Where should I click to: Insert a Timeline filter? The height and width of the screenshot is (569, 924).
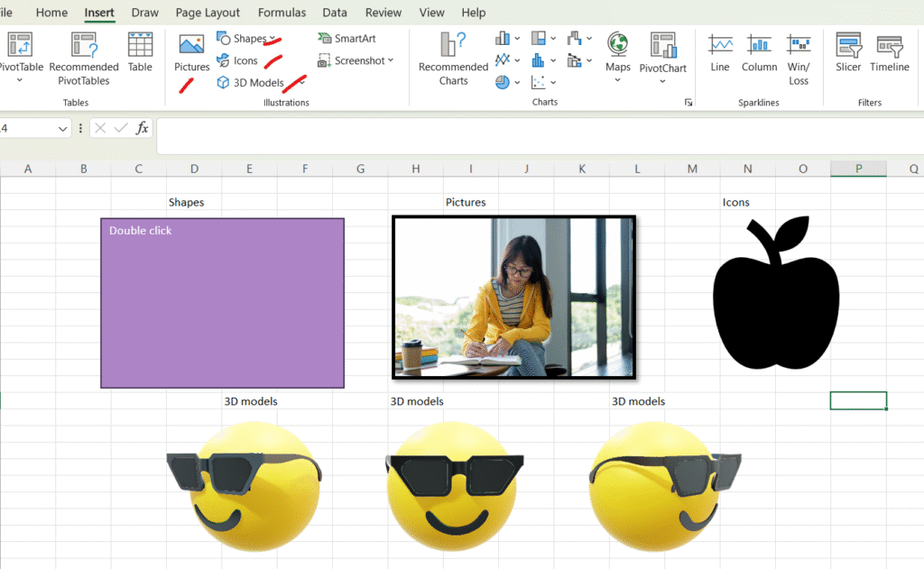(889, 52)
